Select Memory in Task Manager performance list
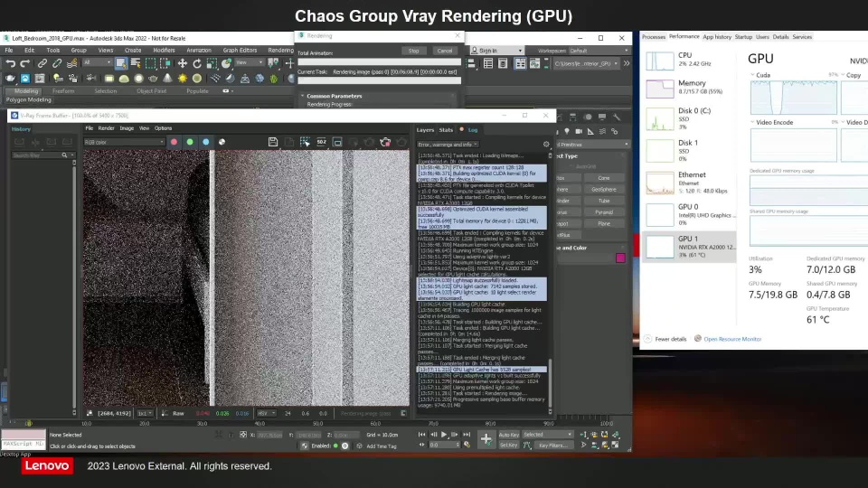The image size is (868, 488). tap(692, 87)
